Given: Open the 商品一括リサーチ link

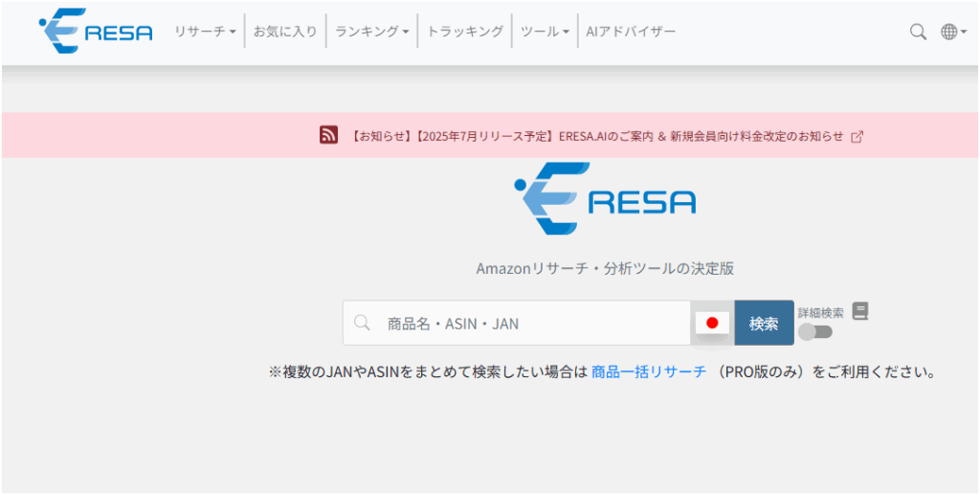Looking at the screenshot, I should click(649, 372).
